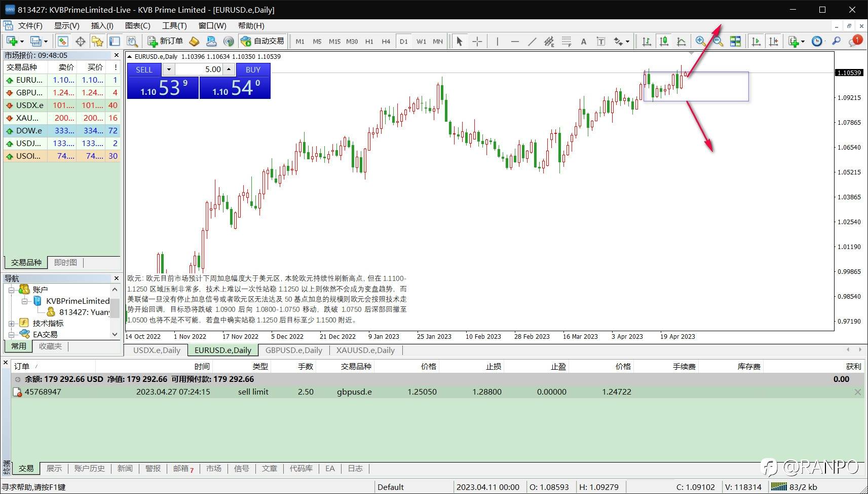Screen dimensions: 868x494
Task: Collapse the 账户 tree node
Action: click(11, 290)
